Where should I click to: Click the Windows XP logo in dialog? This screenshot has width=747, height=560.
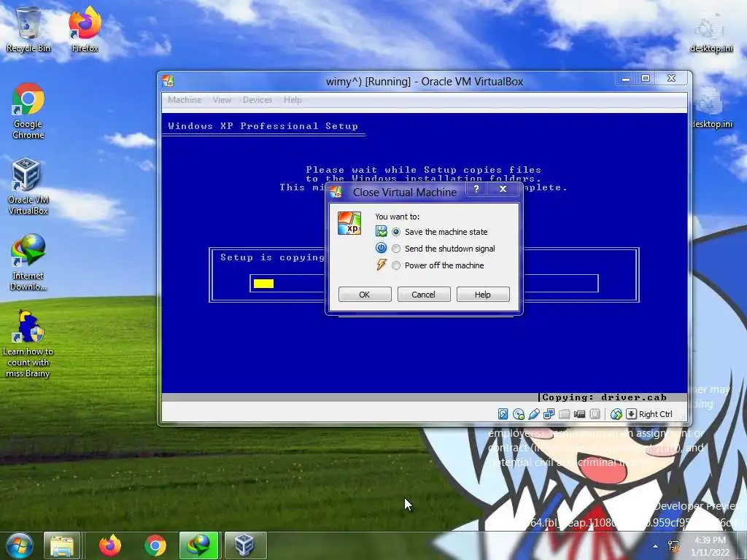349,223
